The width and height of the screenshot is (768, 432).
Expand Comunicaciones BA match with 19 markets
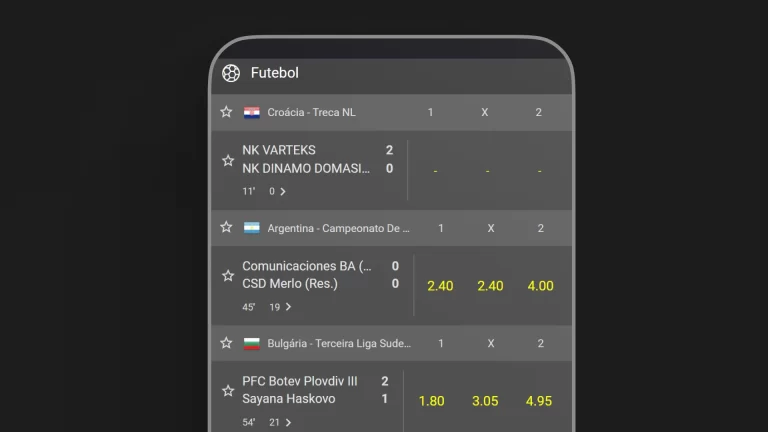(x=288, y=307)
